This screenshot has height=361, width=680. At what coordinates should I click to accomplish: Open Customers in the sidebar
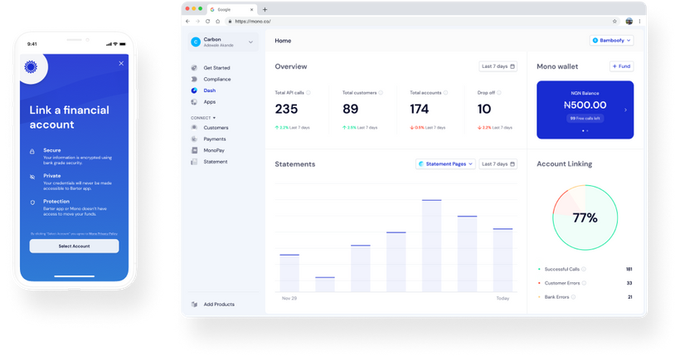click(x=216, y=128)
